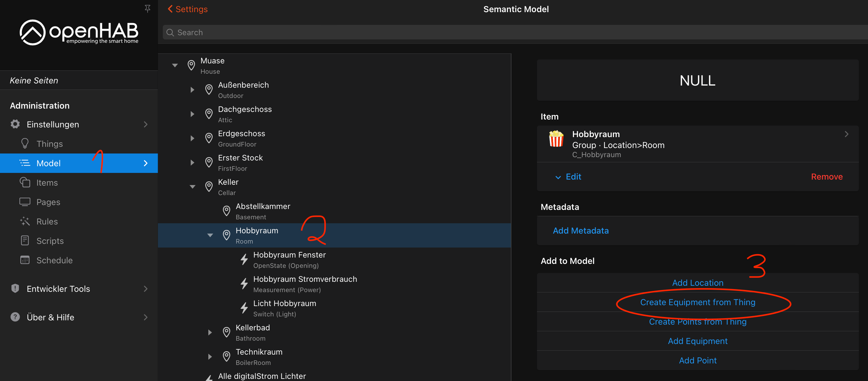The width and height of the screenshot is (868, 381).
Task: Open the Items menu entry
Action: click(x=47, y=182)
